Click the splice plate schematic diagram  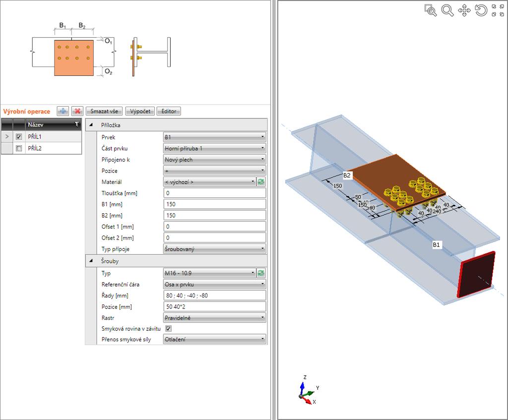pyautogui.click(x=74, y=58)
